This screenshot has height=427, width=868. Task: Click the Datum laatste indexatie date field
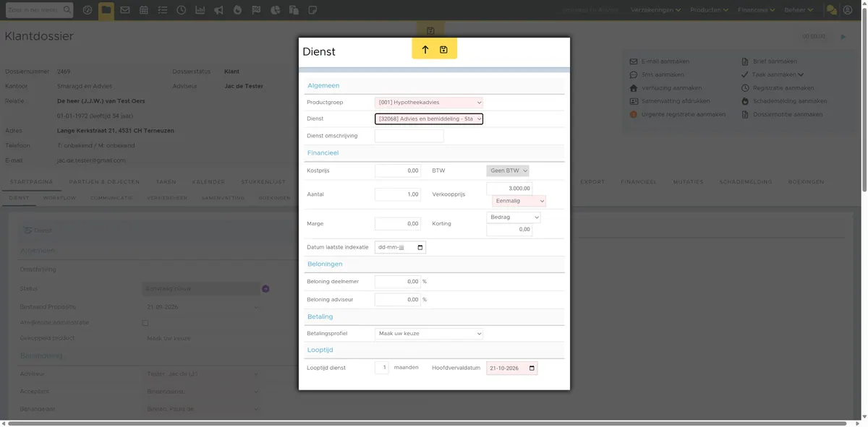(x=400, y=247)
